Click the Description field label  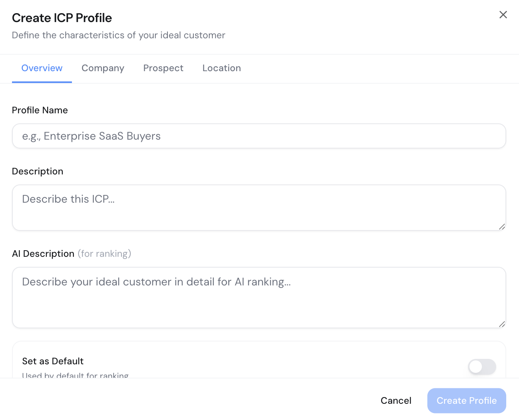pyautogui.click(x=38, y=171)
